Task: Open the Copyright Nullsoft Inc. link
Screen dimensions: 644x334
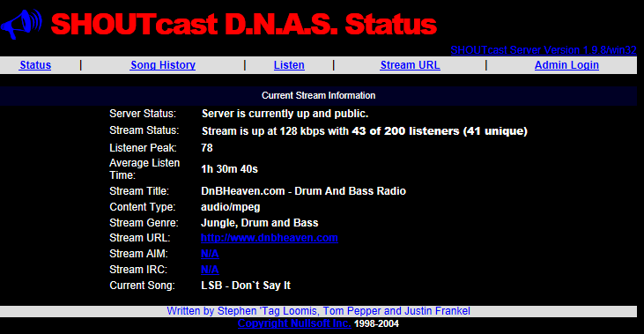Action: tap(294, 323)
